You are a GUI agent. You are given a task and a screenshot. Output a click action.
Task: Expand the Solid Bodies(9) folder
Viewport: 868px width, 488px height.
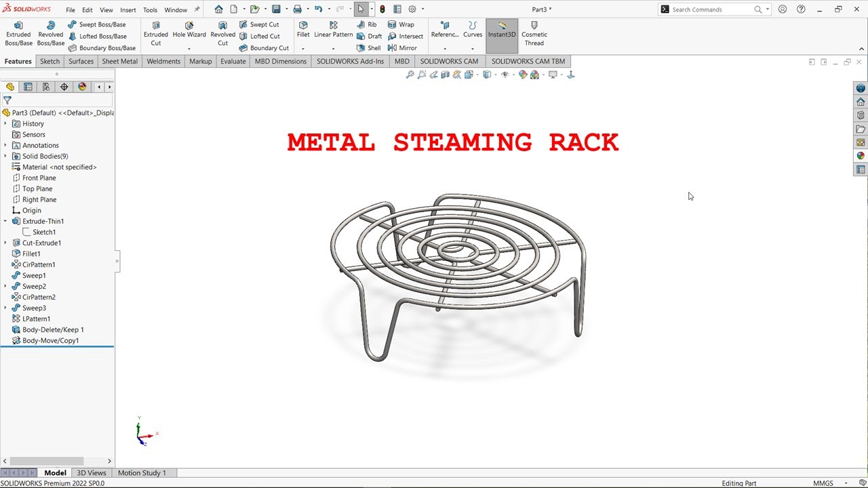tap(5, 156)
